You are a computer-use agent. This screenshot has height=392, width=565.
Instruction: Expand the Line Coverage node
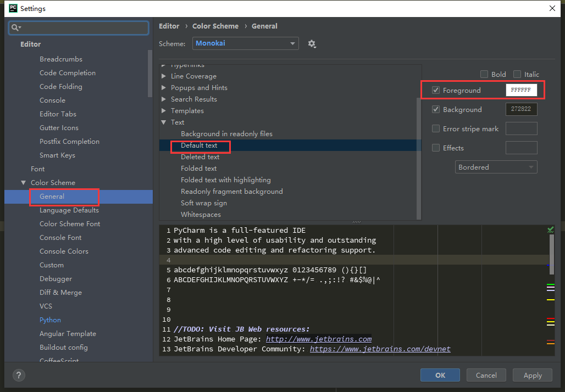[164, 76]
